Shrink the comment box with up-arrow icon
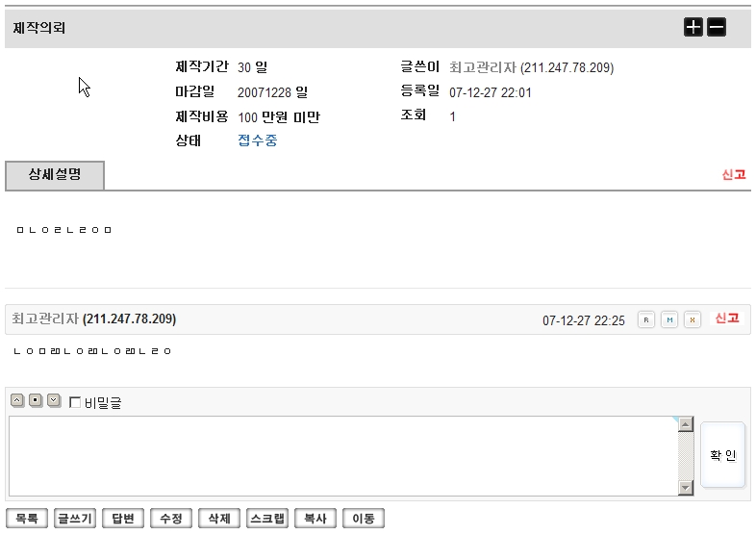Image resolution: width=756 pixels, height=535 pixels. coord(17,401)
